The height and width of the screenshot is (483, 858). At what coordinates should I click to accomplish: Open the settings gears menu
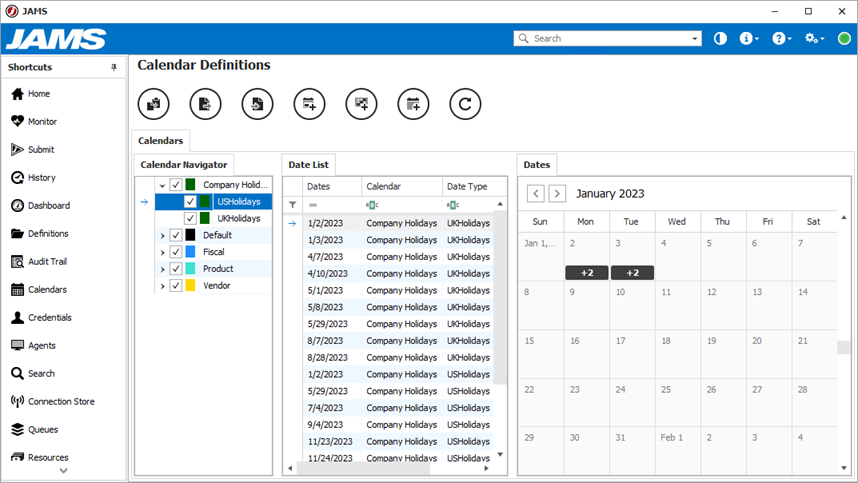pyautogui.click(x=814, y=38)
